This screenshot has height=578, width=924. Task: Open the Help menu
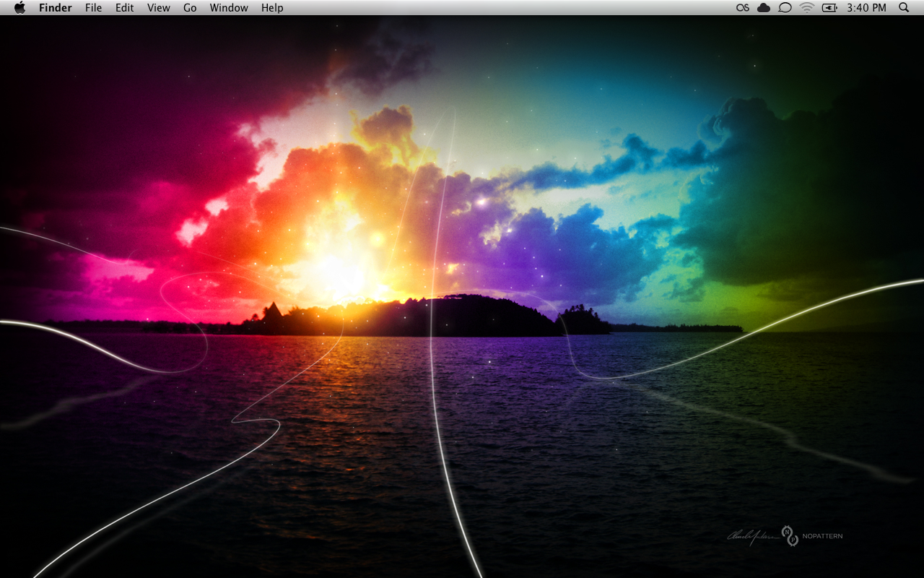coord(272,8)
